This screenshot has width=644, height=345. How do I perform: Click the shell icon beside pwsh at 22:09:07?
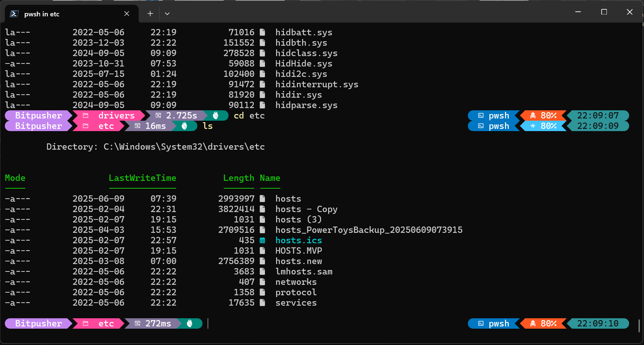coord(481,115)
